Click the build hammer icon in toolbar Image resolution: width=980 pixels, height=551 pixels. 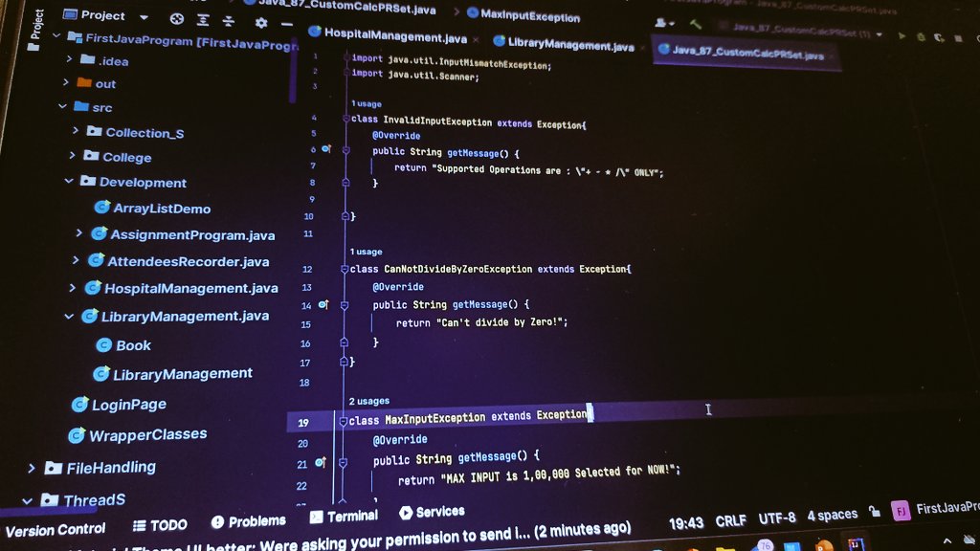coord(695,24)
